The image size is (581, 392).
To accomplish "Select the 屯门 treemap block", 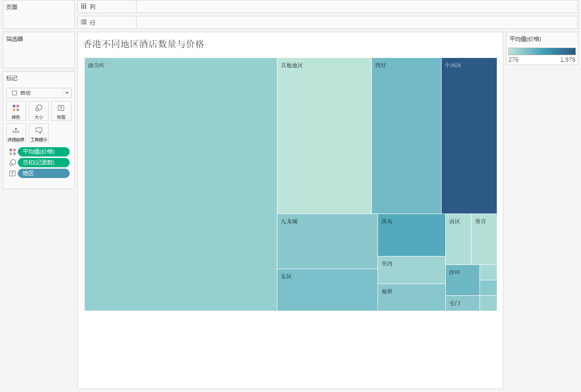I will point(463,303).
